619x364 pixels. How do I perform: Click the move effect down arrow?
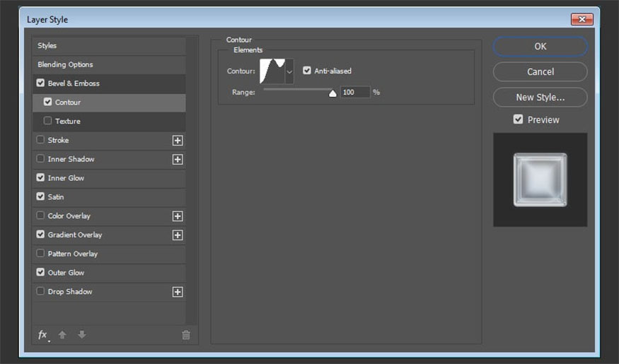(x=81, y=335)
